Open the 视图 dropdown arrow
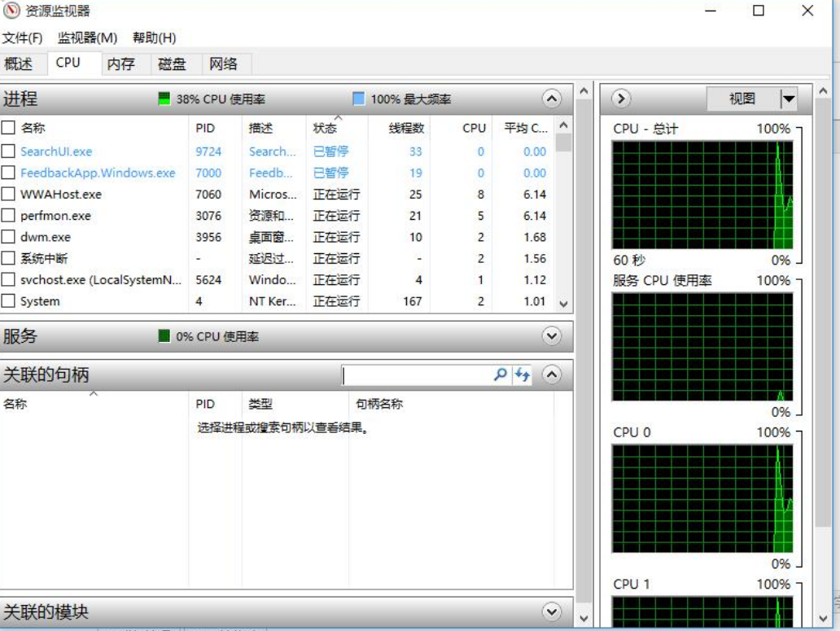This screenshot has width=840, height=631. [x=788, y=99]
